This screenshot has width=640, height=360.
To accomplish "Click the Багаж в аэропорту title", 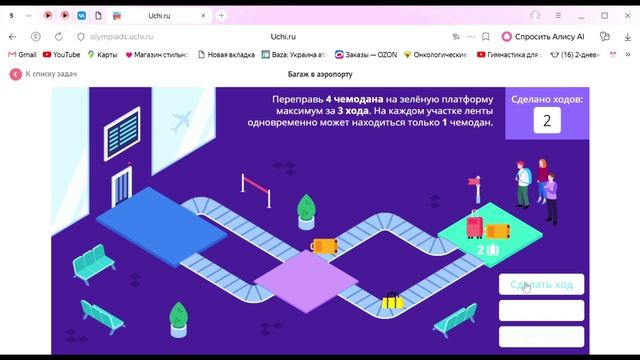I will 320,74.
